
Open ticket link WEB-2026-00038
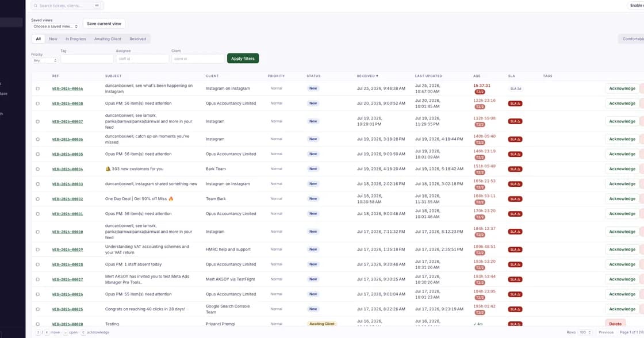click(67, 103)
